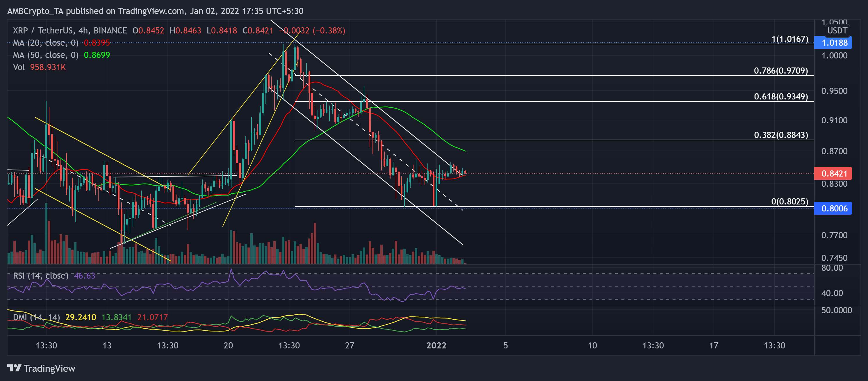Click the 0.382(0.8843) Fibonacci level label
The image size is (868, 381).
pos(781,135)
